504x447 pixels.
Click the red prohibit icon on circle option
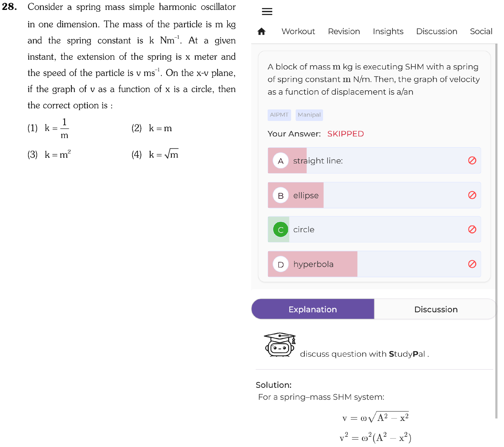pos(472,229)
